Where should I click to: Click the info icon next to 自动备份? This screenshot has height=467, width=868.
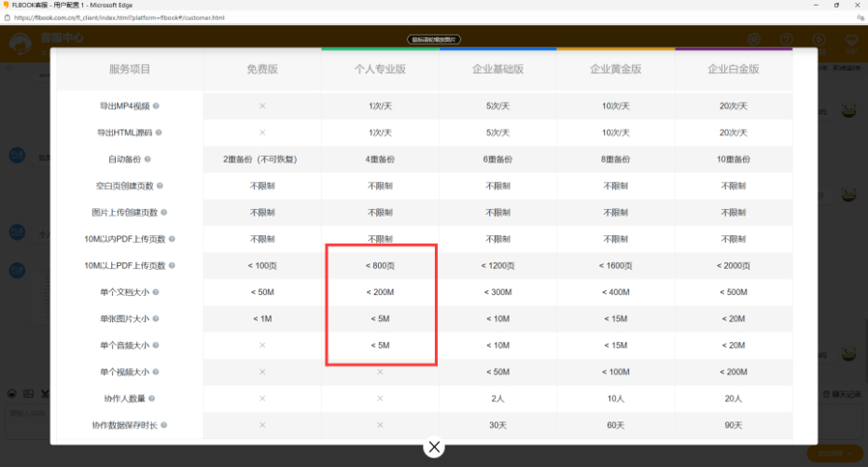point(147,160)
